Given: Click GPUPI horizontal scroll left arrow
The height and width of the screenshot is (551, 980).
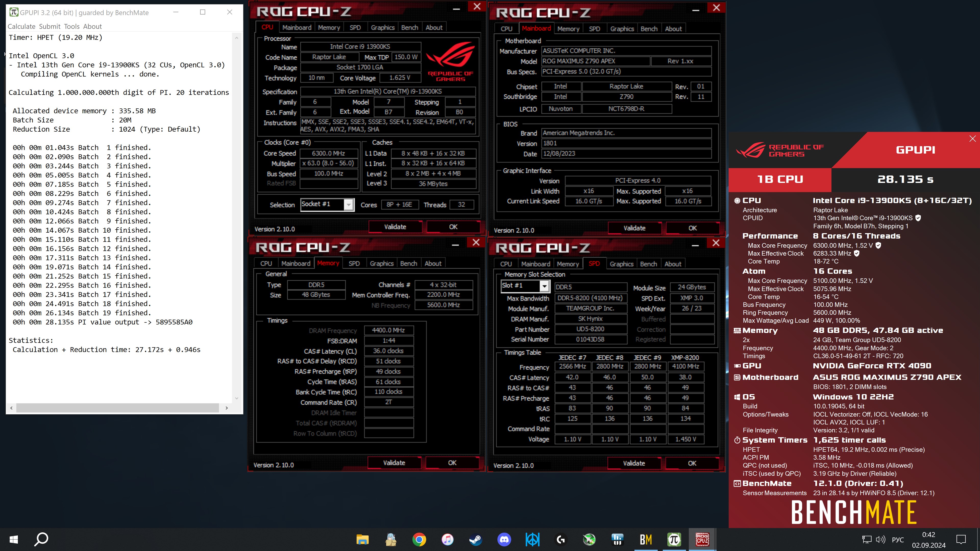Looking at the screenshot, I should coord(11,408).
